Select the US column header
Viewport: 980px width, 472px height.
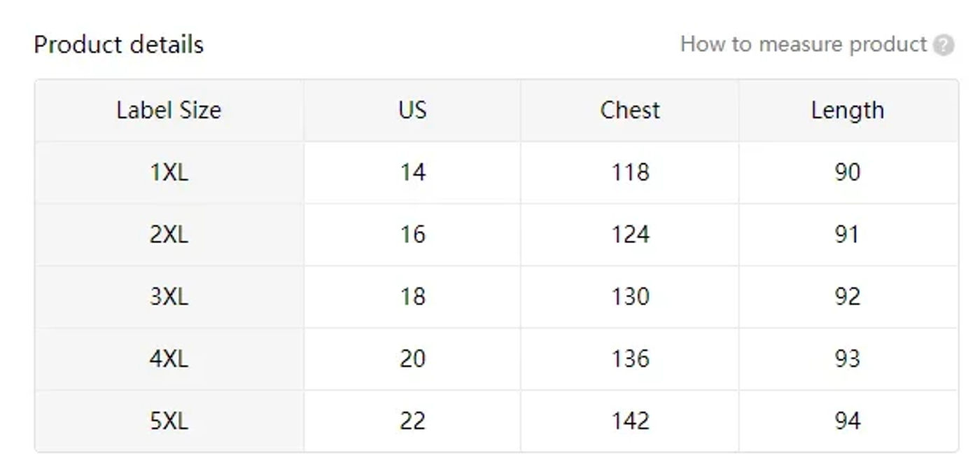(x=412, y=110)
